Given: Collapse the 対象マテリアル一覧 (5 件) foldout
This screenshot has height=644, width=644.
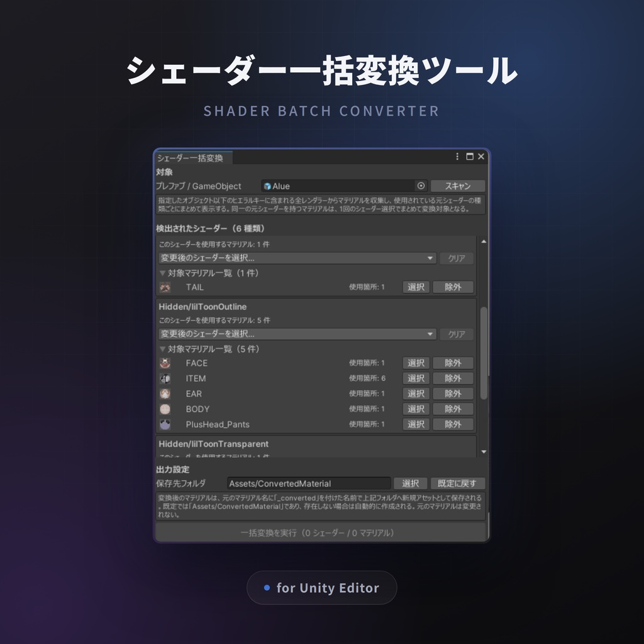Looking at the screenshot, I should (x=163, y=349).
